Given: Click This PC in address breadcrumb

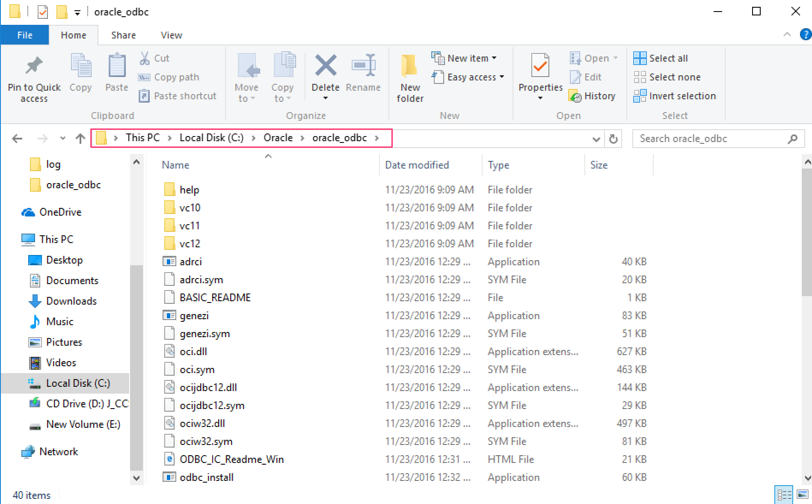Looking at the screenshot, I should click(142, 138).
